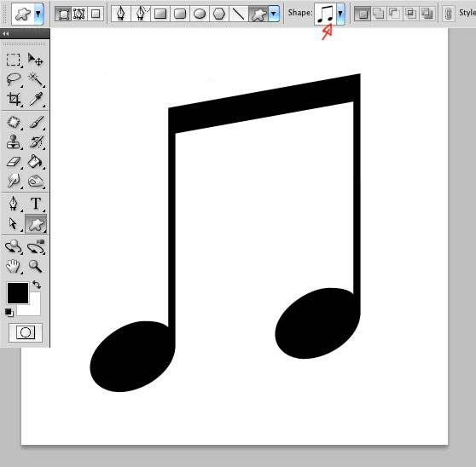Select the Brush tool
This screenshot has height=467, width=476.
coord(36,123)
